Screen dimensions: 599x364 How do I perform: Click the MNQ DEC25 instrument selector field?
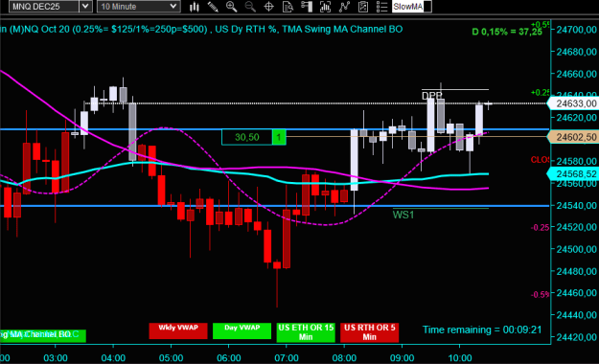43,7
